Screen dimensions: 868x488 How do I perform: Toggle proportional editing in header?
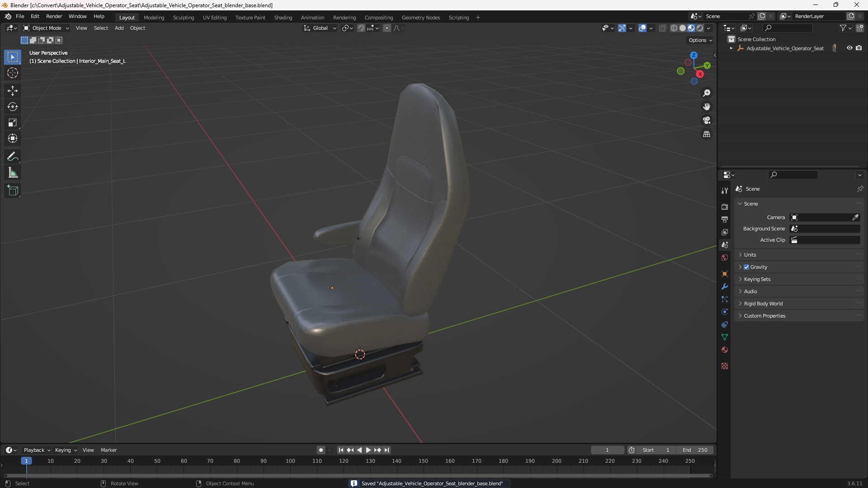387,28
